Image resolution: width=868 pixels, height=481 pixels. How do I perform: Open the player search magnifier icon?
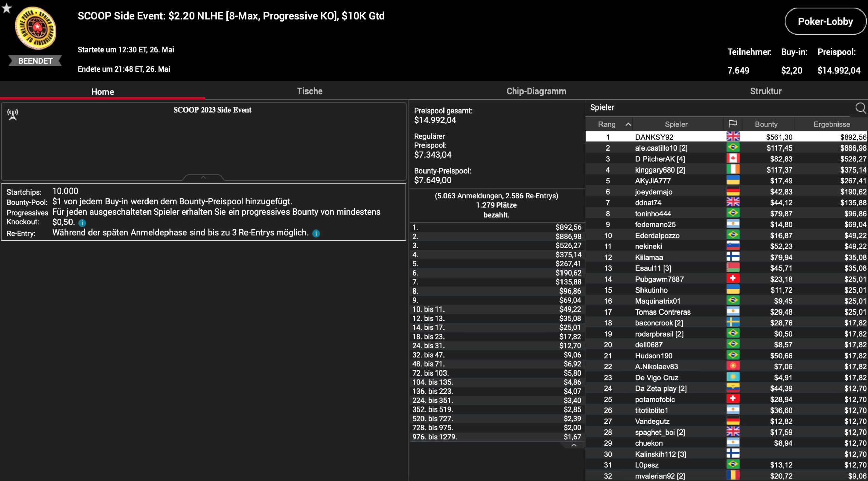click(861, 108)
